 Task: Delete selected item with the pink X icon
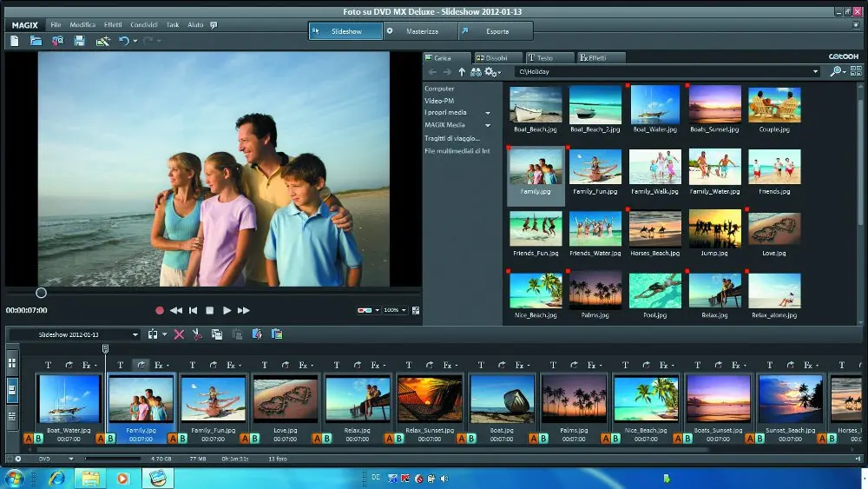[x=179, y=334]
